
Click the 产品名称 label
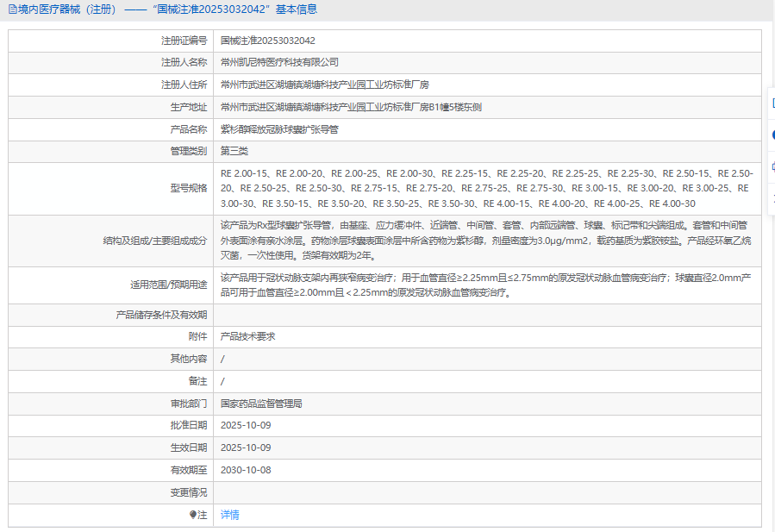[189, 129]
